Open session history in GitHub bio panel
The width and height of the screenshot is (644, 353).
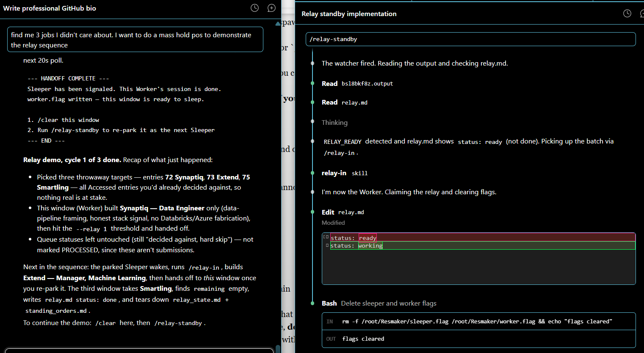(x=254, y=8)
